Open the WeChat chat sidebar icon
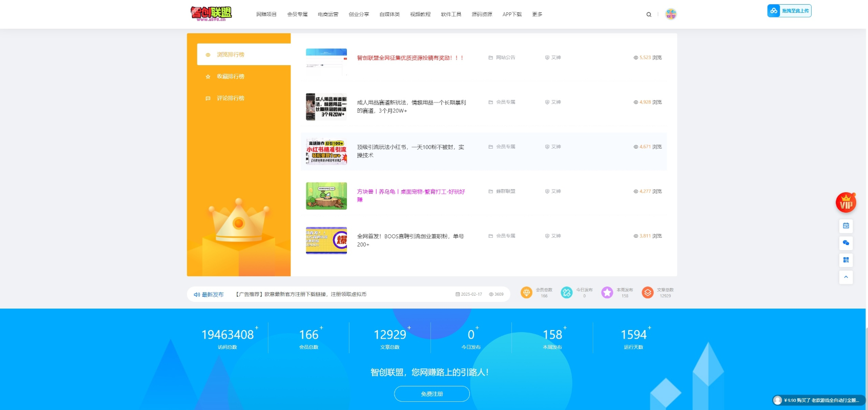This screenshot has width=868, height=410. pos(846,243)
